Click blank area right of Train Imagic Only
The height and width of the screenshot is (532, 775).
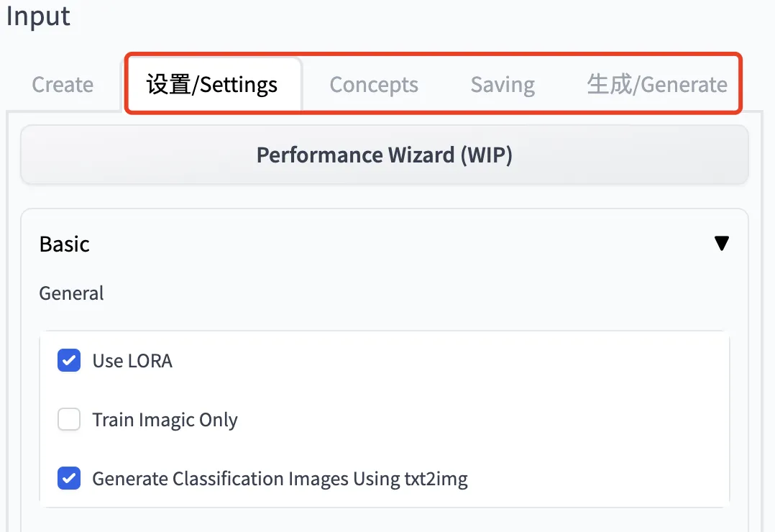467,420
